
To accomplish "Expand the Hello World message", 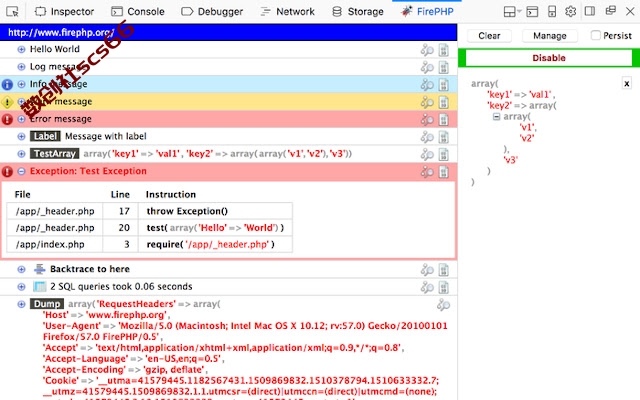I will pos(21,49).
